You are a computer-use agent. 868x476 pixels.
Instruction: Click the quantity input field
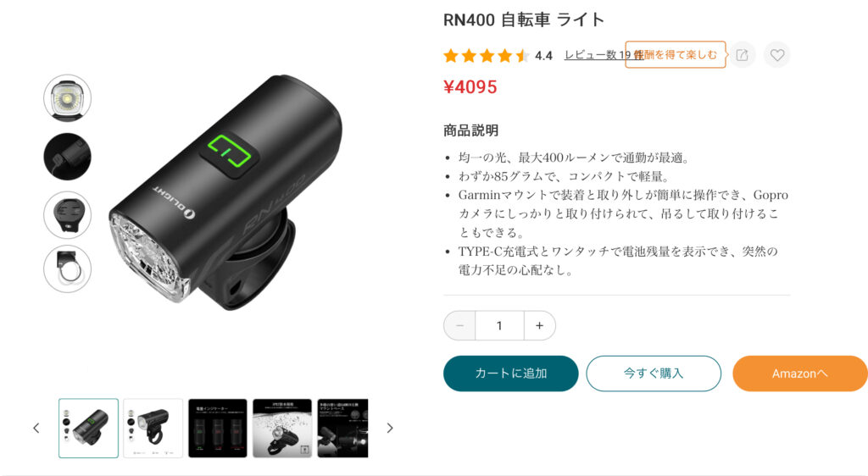coord(499,325)
